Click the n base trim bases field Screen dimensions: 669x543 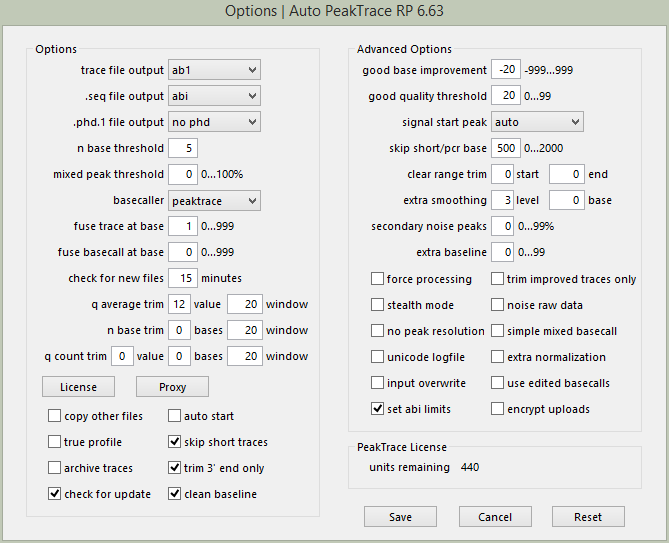click(179, 330)
